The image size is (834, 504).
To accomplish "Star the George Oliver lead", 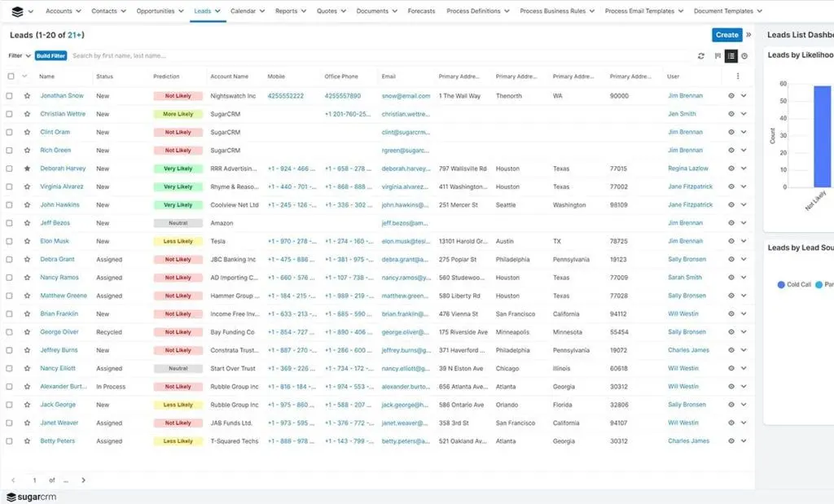I will point(27,332).
